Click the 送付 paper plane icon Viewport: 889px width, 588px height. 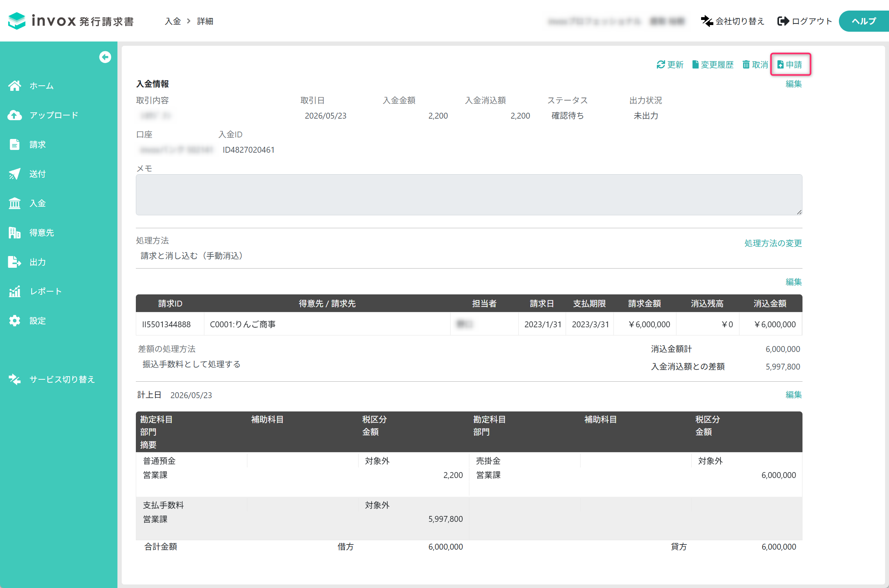[15, 174]
